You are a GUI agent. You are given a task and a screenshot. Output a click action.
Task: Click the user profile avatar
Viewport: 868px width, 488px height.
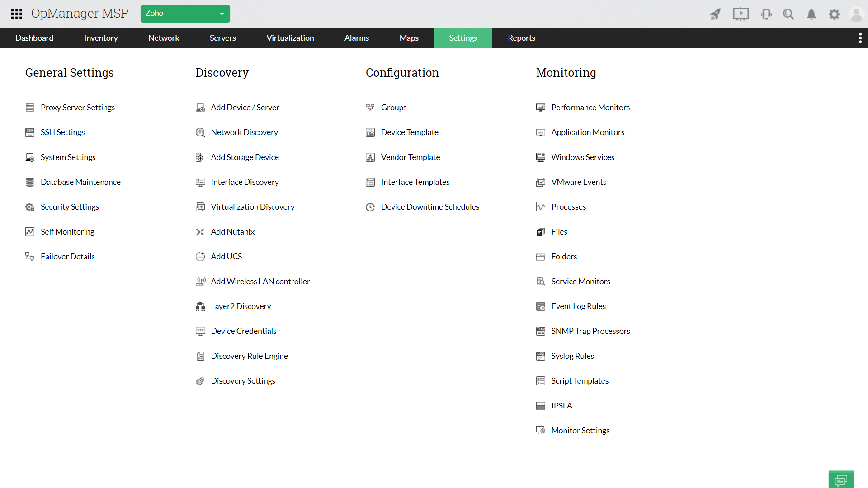856,14
